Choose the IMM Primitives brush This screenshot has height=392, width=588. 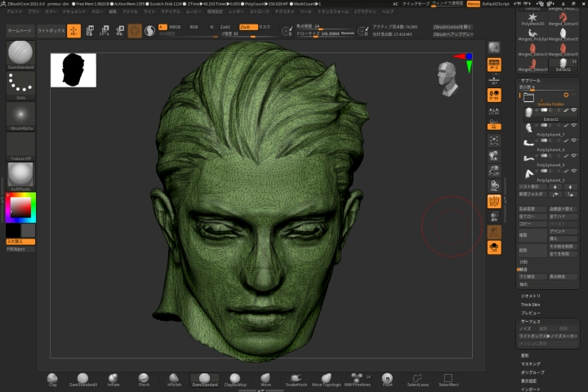(x=358, y=380)
